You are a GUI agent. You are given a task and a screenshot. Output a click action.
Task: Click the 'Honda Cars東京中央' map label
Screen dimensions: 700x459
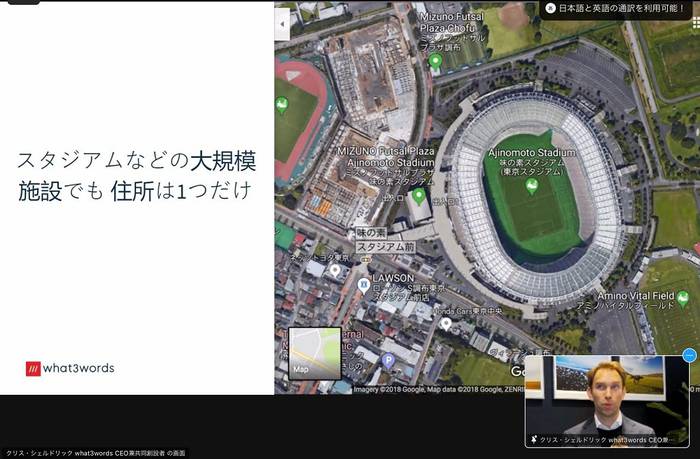coord(467,311)
